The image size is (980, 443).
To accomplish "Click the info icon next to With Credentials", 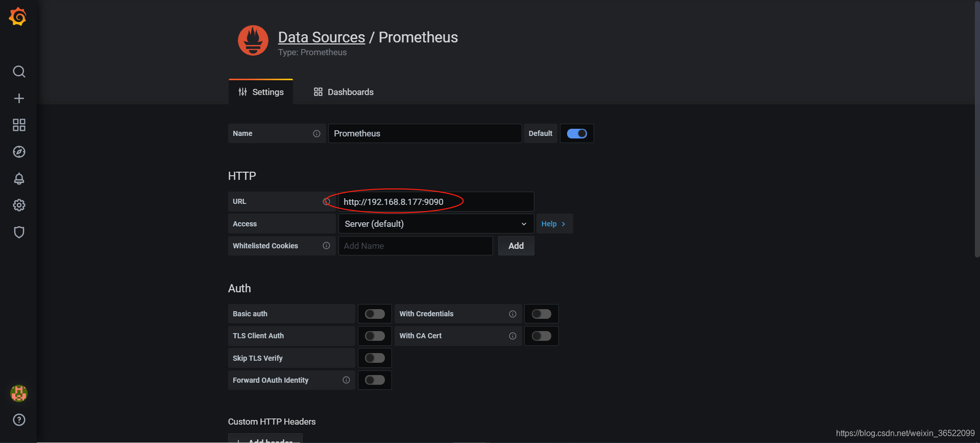I will coord(512,314).
